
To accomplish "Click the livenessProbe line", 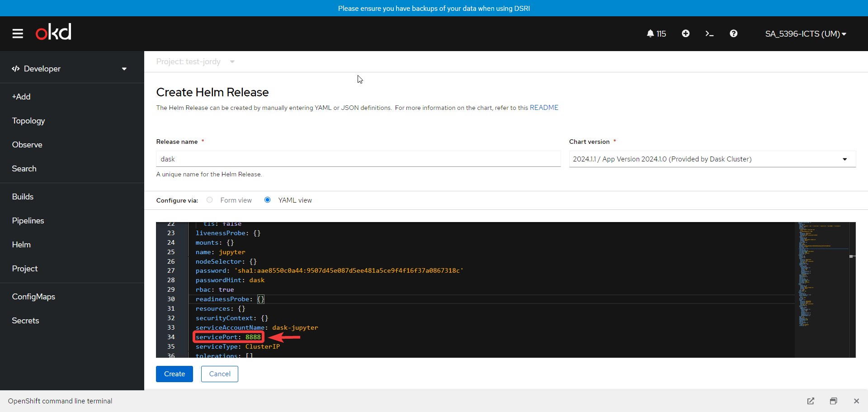I will [228, 233].
